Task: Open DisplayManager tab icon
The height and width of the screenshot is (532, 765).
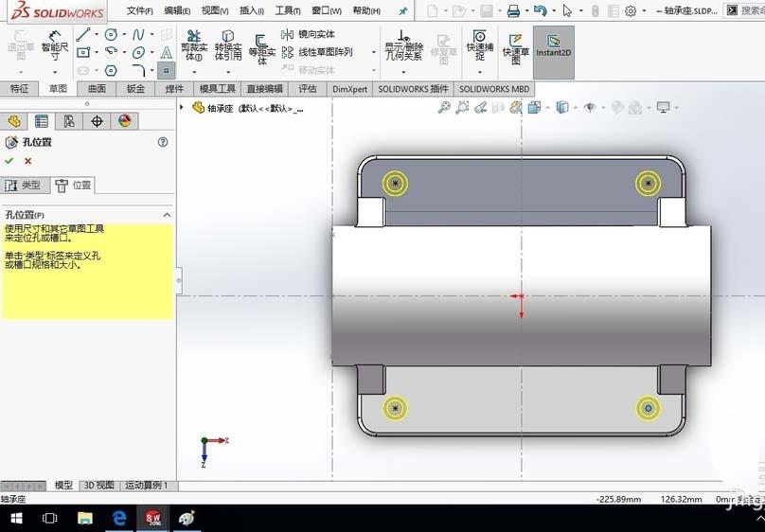Action: click(x=124, y=121)
